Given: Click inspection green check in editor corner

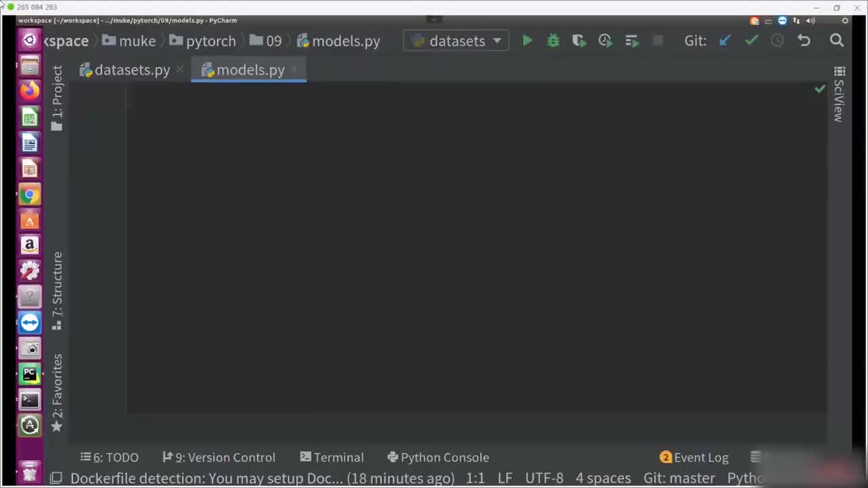Looking at the screenshot, I should tap(820, 89).
